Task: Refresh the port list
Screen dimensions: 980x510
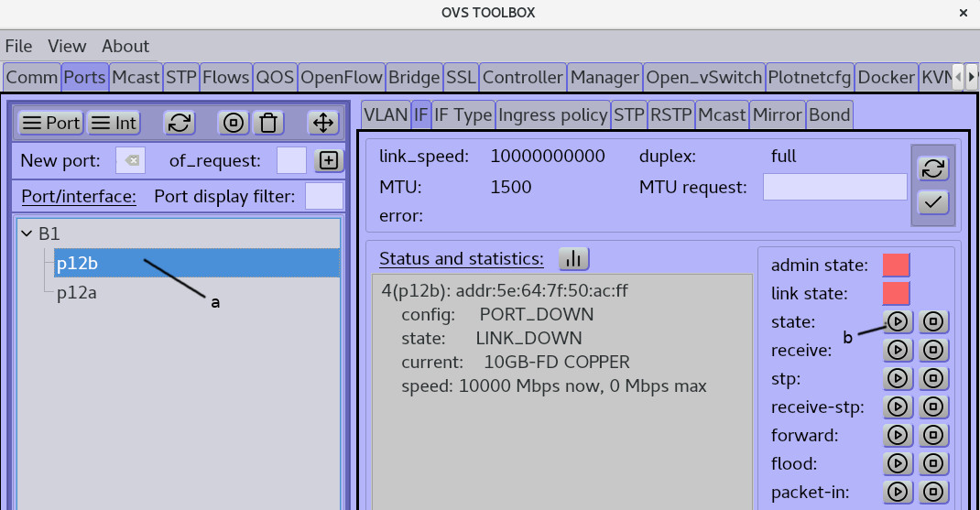Action: click(x=180, y=123)
